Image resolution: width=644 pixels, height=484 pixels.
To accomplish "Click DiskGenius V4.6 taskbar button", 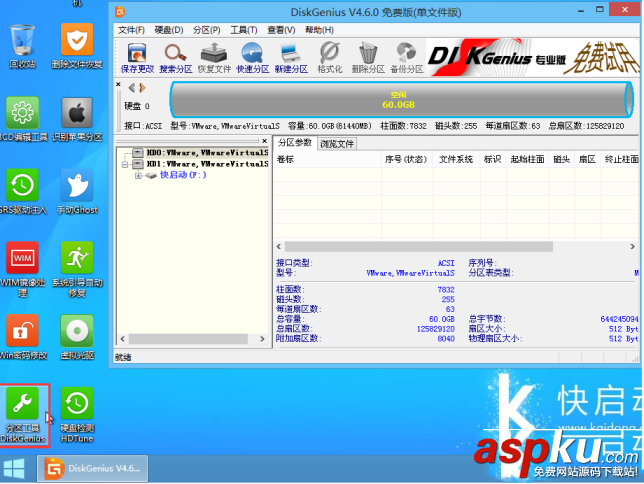I will click(92, 468).
